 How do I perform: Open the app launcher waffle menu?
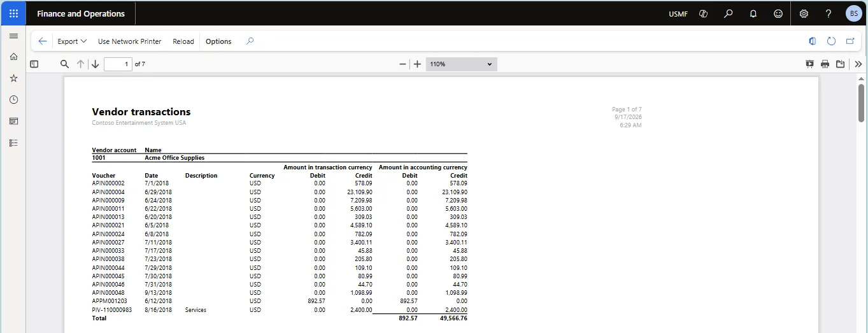[13, 13]
